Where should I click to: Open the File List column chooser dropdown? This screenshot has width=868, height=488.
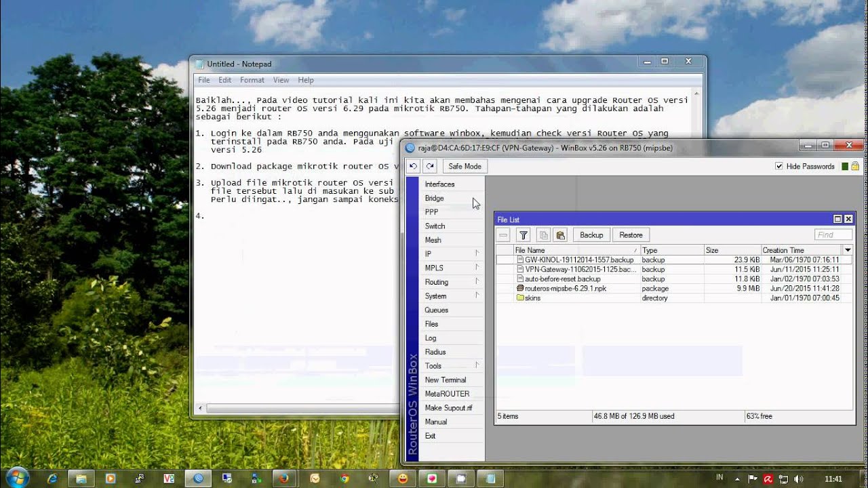coord(847,250)
